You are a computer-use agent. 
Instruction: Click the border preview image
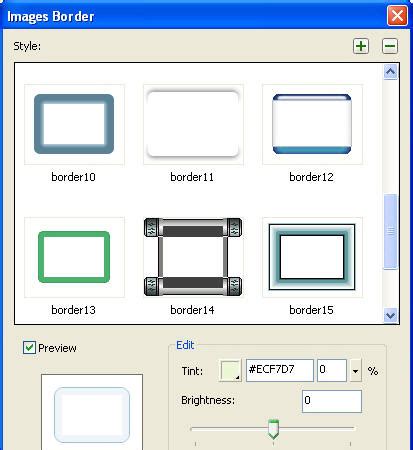(92, 412)
